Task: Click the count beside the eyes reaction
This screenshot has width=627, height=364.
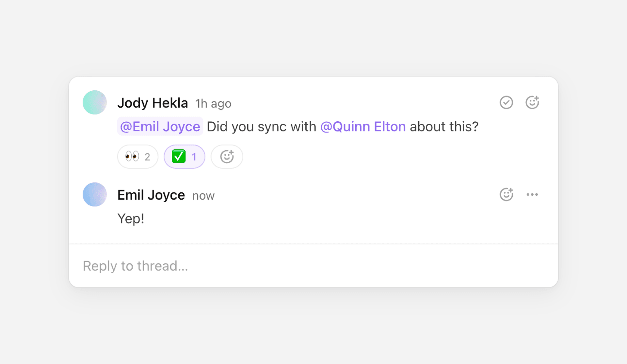Action: pyautogui.click(x=147, y=157)
